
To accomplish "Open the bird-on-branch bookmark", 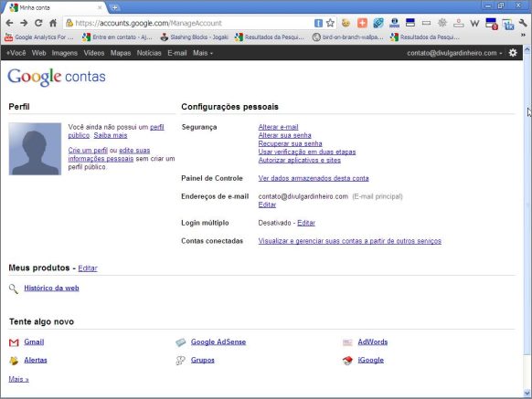I will coord(348,37).
